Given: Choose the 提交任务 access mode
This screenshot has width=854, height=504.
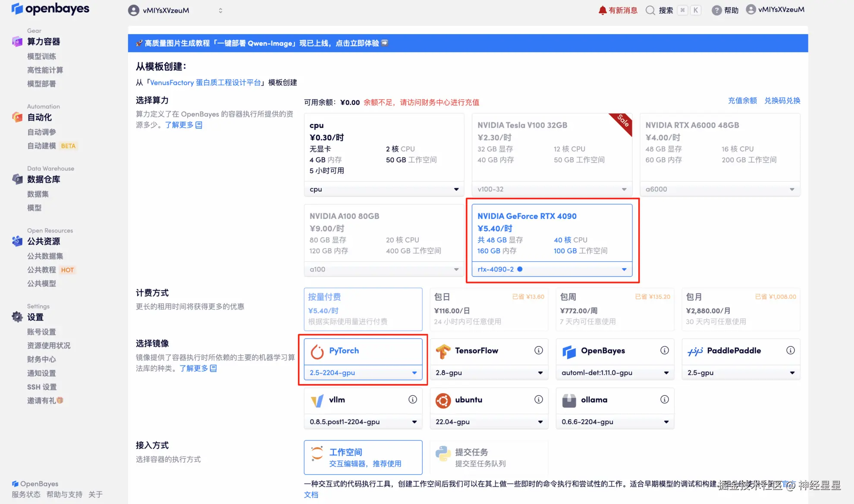Looking at the screenshot, I should [x=489, y=457].
